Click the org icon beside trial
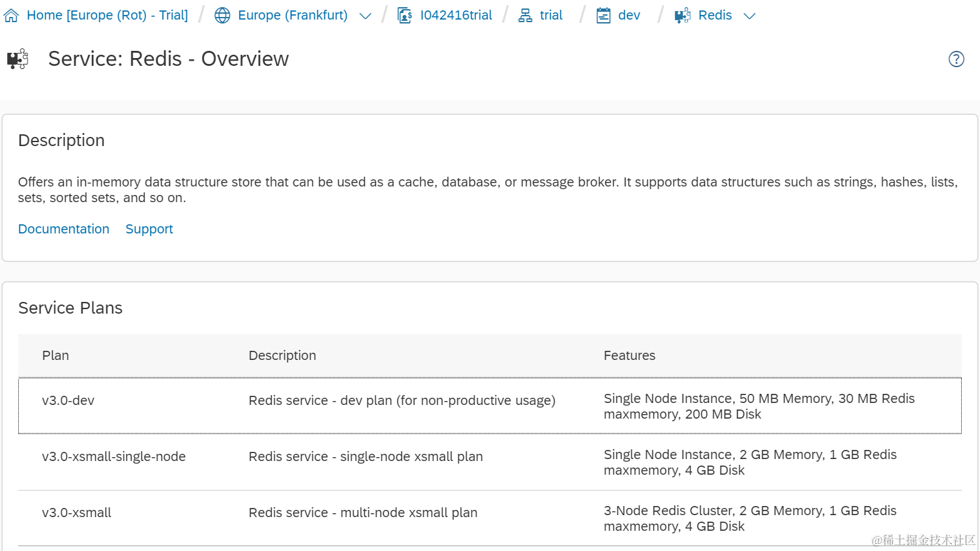Image resolution: width=980 pixels, height=551 pixels. point(525,16)
